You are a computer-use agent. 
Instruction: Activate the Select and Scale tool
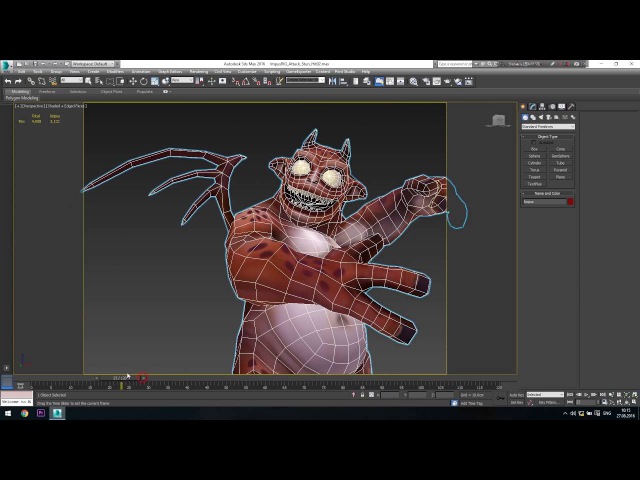coord(155,82)
